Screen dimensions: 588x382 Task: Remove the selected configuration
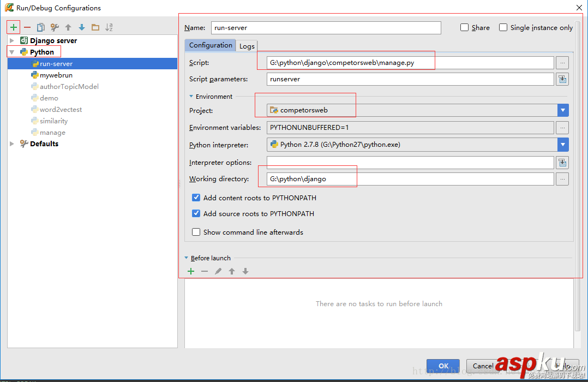pyautogui.click(x=27, y=27)
